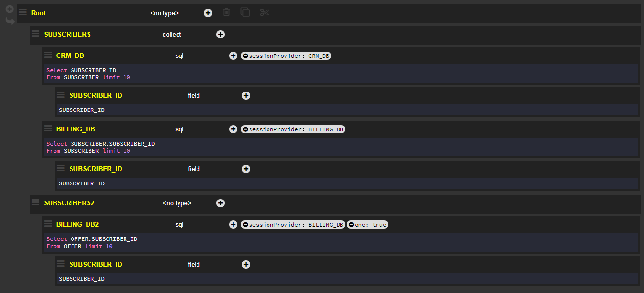Click the trash delete icon on Root row
Screen dimensions: 644x293
(226, 13)
